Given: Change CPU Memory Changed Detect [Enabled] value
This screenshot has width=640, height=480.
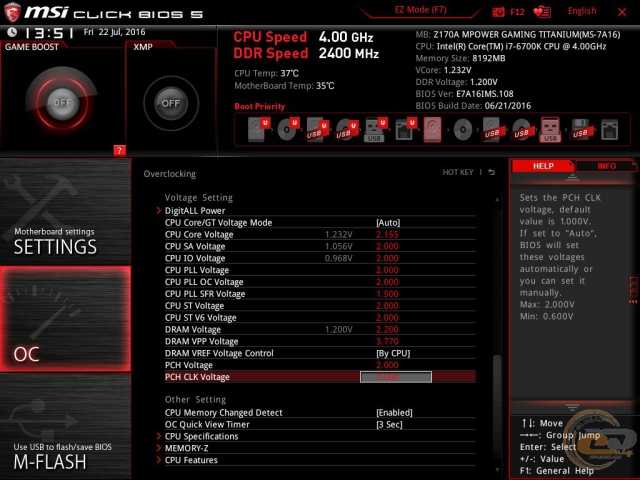Looking at the screenshot, I should point(394,413).
